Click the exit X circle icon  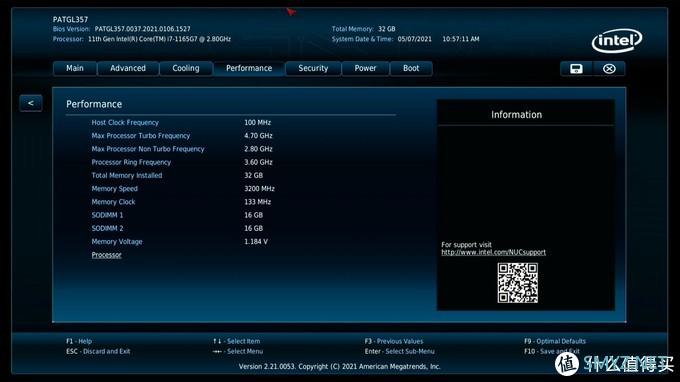(x=609, y=69)
